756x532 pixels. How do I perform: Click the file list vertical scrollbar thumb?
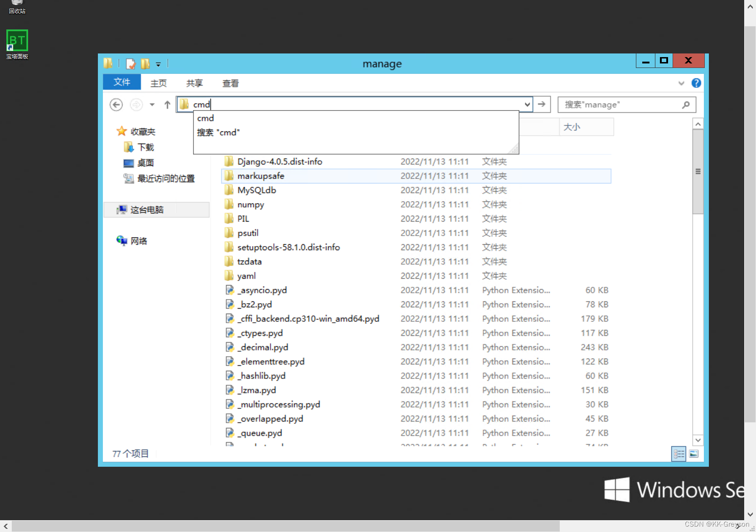click(x=698, y=172)
